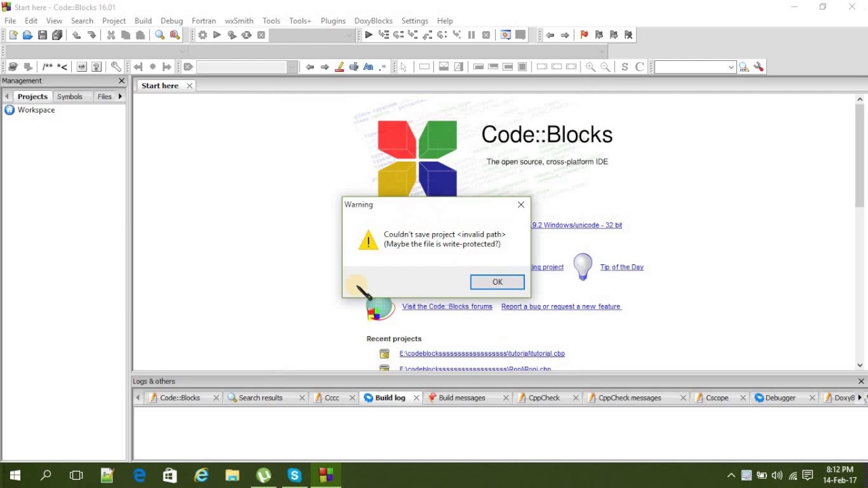Cut selection with the scissors icon
The height and width of the screenshot is (488, 868).
click(111, 35)
